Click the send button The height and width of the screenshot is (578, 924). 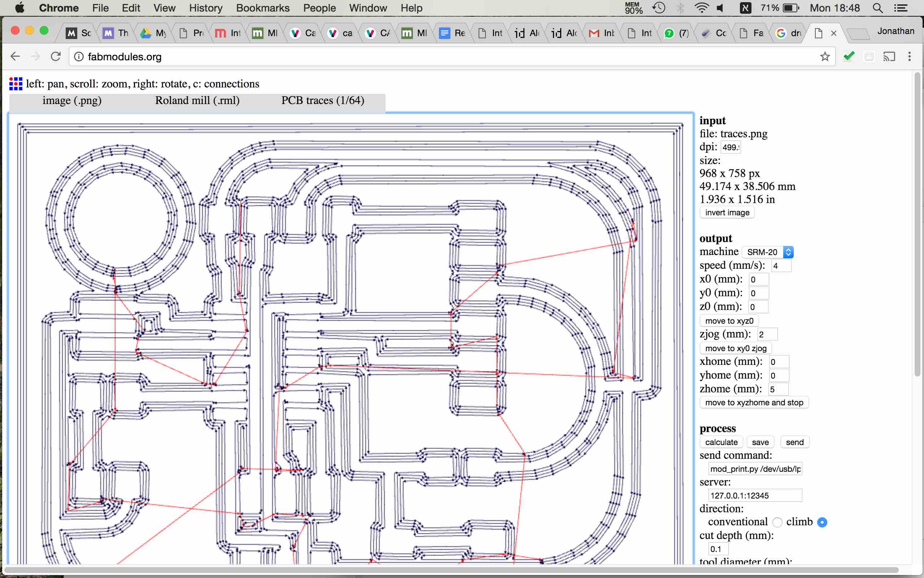coord(794,442)
